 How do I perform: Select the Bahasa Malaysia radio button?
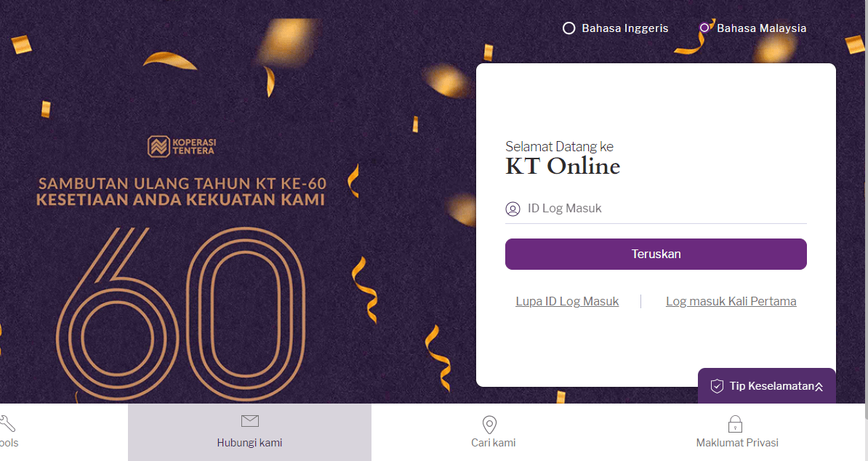tap(704, 28)
